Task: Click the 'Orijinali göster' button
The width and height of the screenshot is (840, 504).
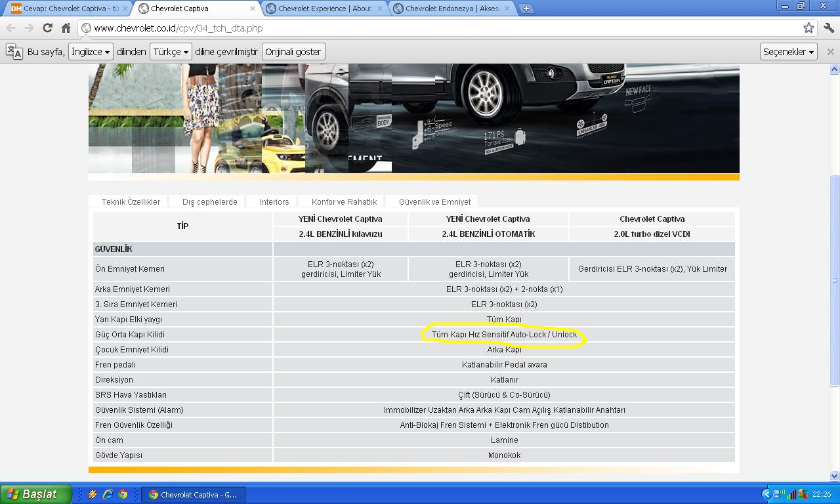Action: click(293, 51)
